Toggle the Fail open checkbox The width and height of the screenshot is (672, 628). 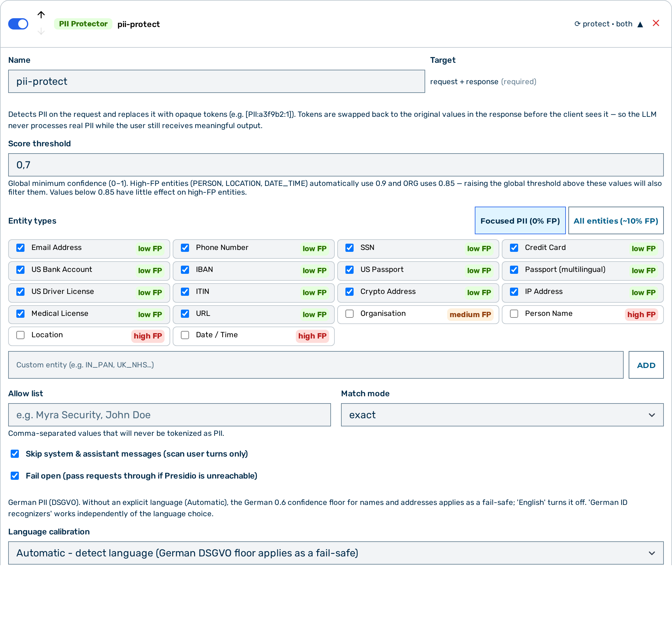pos(15,476)
